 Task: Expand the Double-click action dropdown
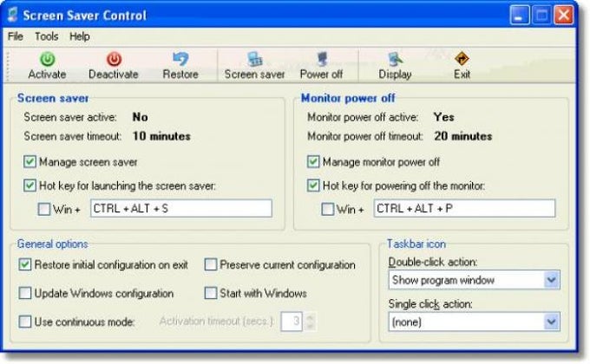click(551, 280)
